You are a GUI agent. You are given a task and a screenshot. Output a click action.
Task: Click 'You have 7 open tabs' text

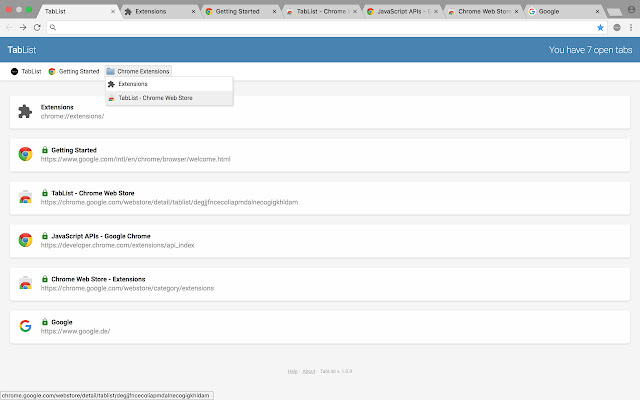590,50
